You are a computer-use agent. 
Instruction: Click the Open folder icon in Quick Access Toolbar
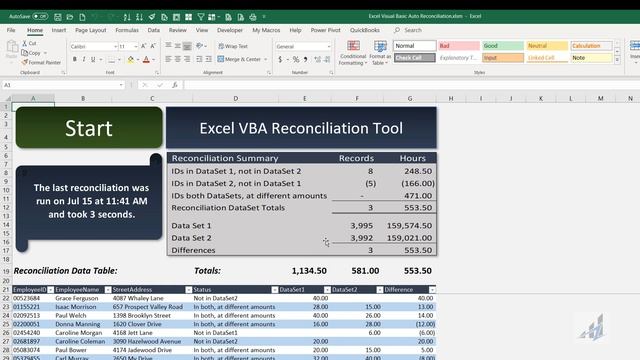70,17
